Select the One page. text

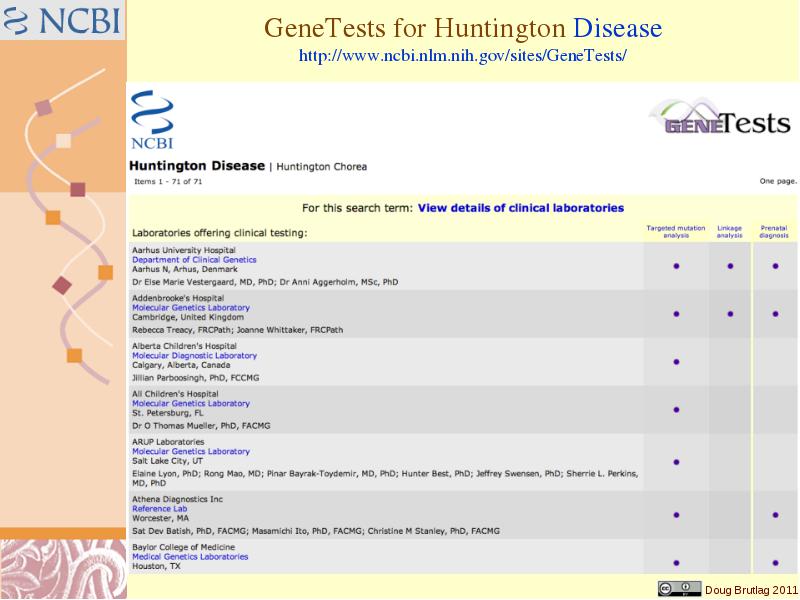click(778, 181)
